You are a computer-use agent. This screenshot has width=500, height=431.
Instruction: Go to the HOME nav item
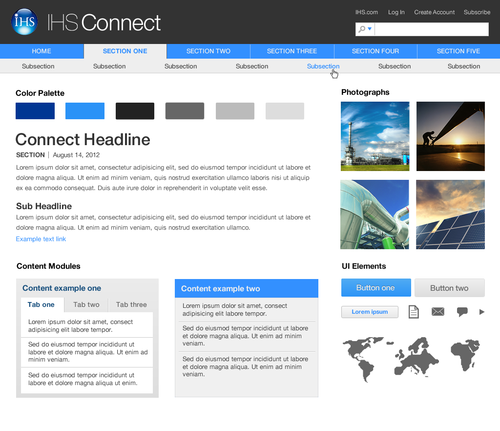42,51
